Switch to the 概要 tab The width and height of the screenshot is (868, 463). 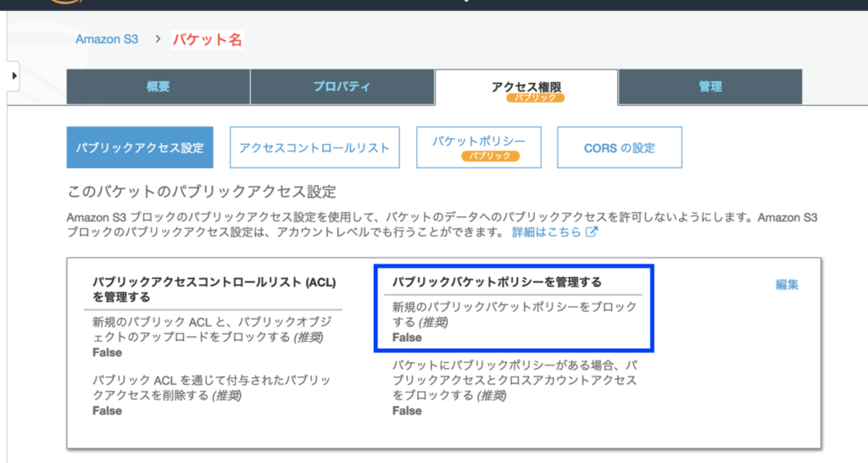[x=159, y=86]
